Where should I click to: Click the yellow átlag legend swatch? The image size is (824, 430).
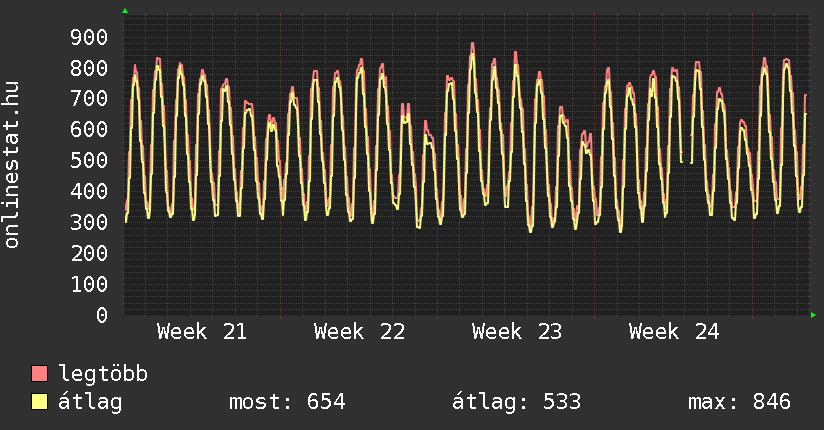[39, 402]
